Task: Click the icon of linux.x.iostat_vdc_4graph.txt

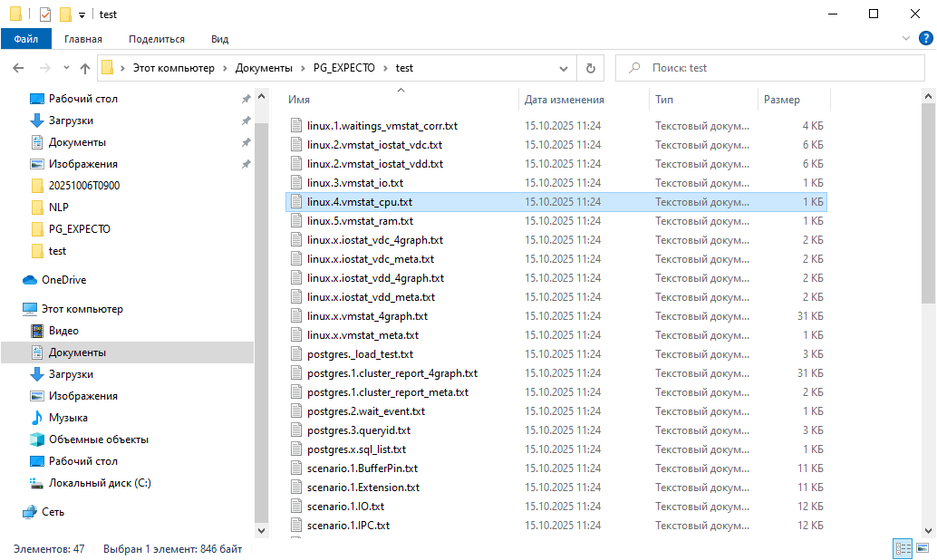Action: [295, 239]
